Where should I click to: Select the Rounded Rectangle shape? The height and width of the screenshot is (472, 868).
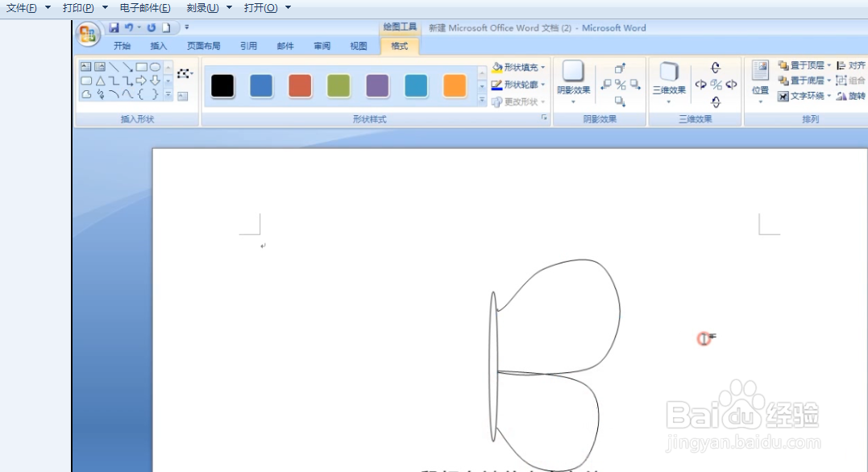85,81
